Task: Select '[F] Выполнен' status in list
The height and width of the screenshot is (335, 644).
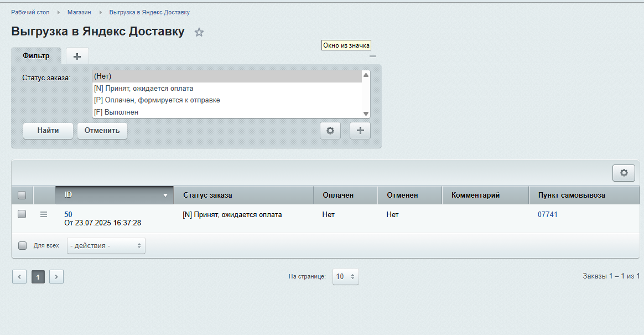Action: (116, 112)
